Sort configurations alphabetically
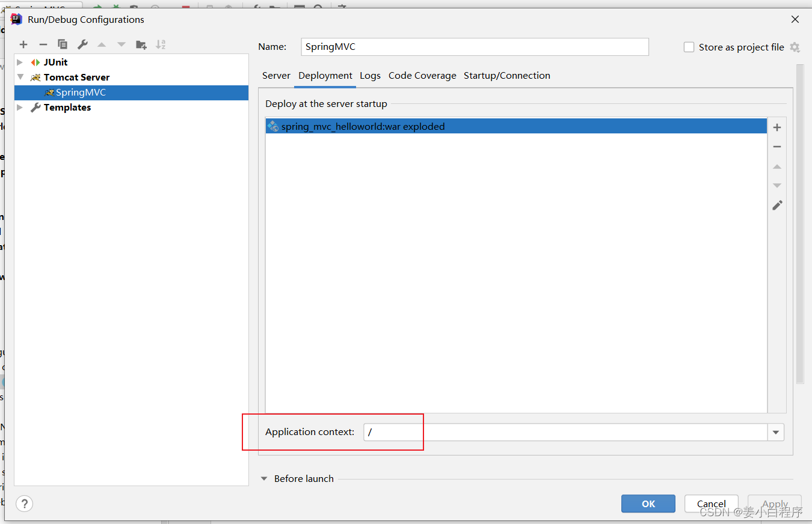 pos(161,44)
